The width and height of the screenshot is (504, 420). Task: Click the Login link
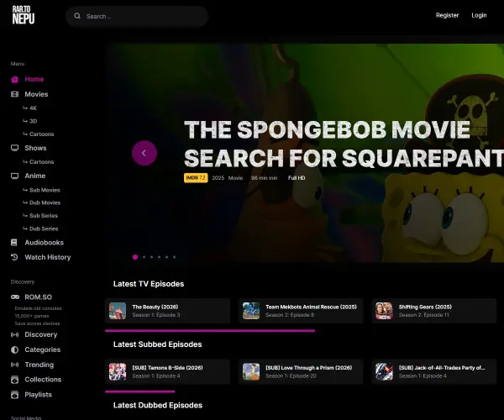point(479,15)
